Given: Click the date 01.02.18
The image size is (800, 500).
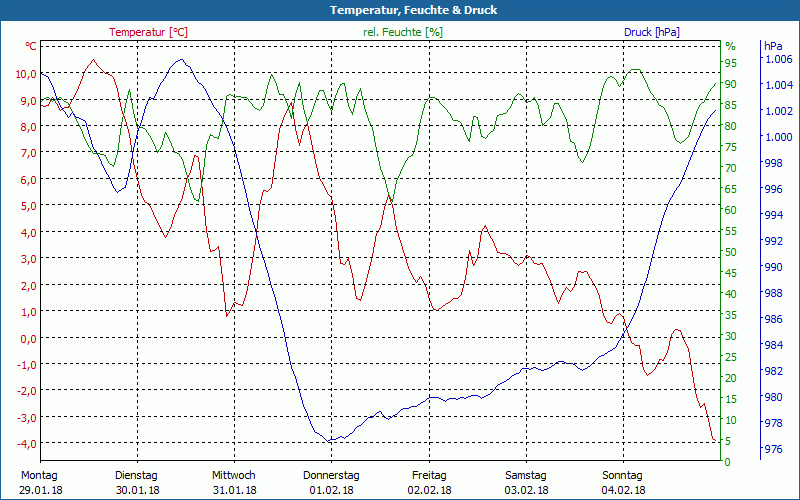Looking at the screenshot, I should pos(332,490).
